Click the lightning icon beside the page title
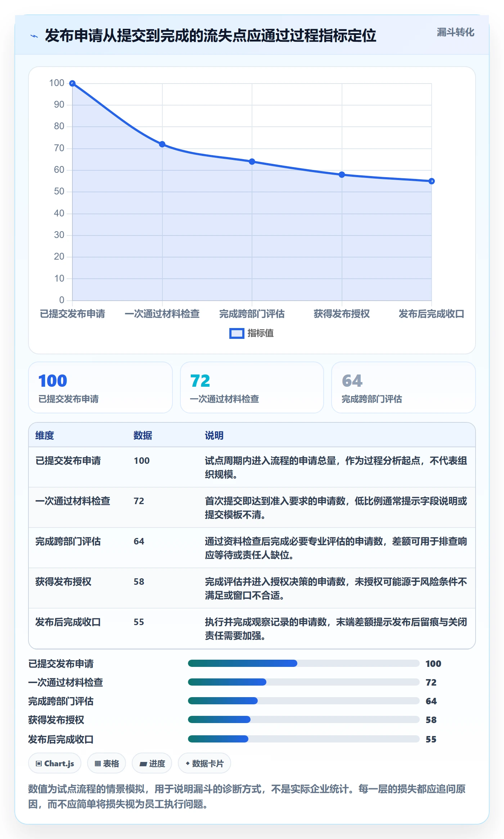 click(x=34, y=36)
